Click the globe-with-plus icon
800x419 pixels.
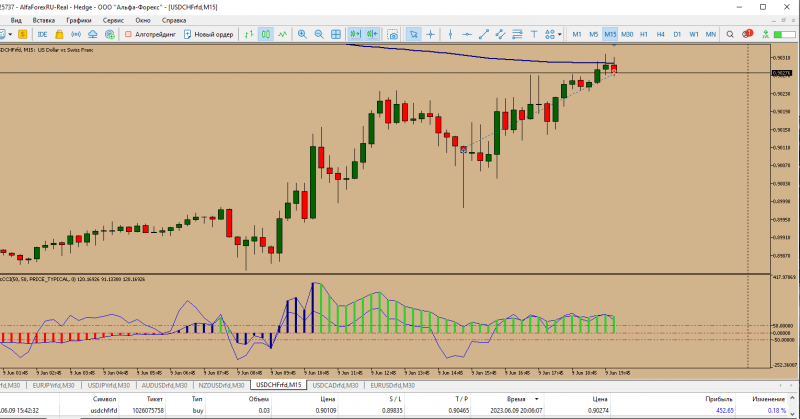(109, 34)
